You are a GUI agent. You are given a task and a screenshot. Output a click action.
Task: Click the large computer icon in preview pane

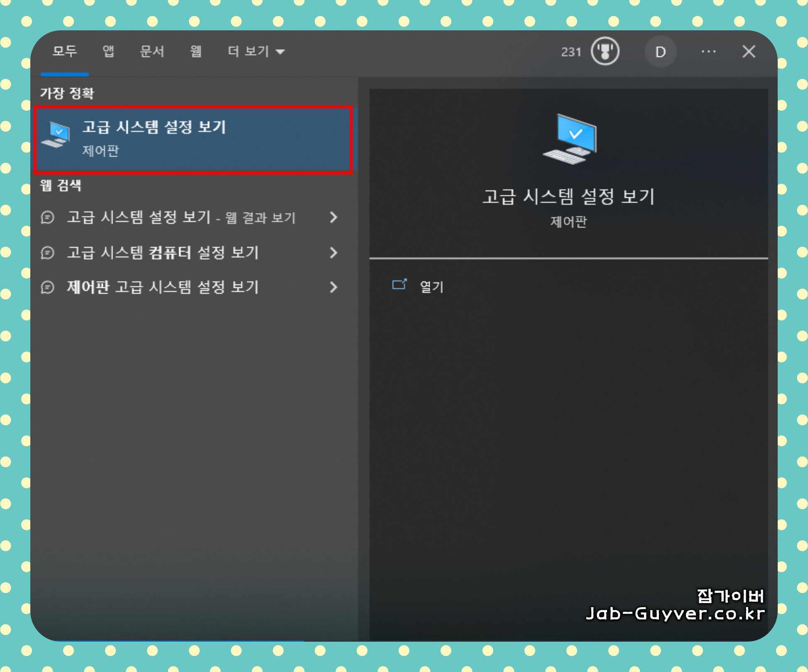tap(570, 139)
